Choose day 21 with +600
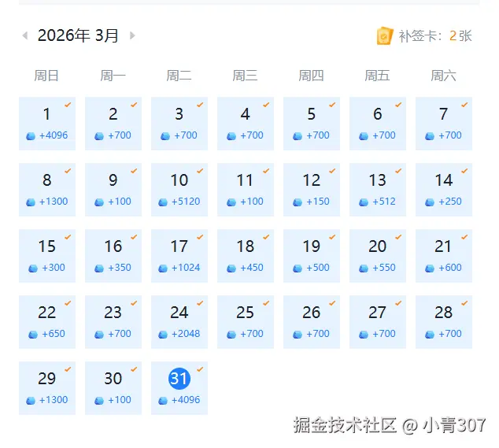The width and height of the screenshot is (499, 448). tap(444, 256)
